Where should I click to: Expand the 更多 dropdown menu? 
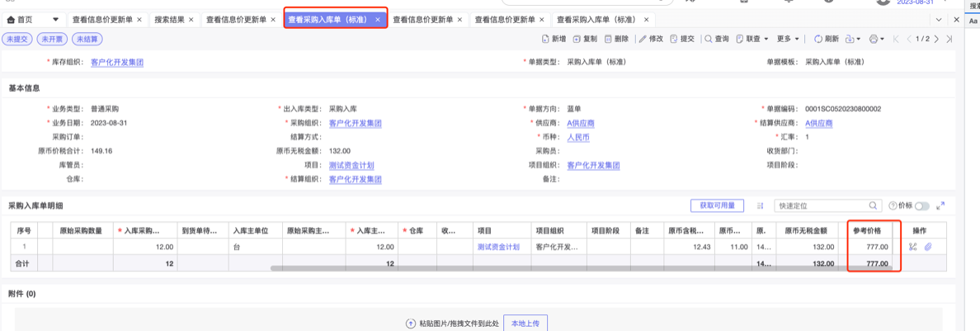pyautogui.click(x=788, y=39)
